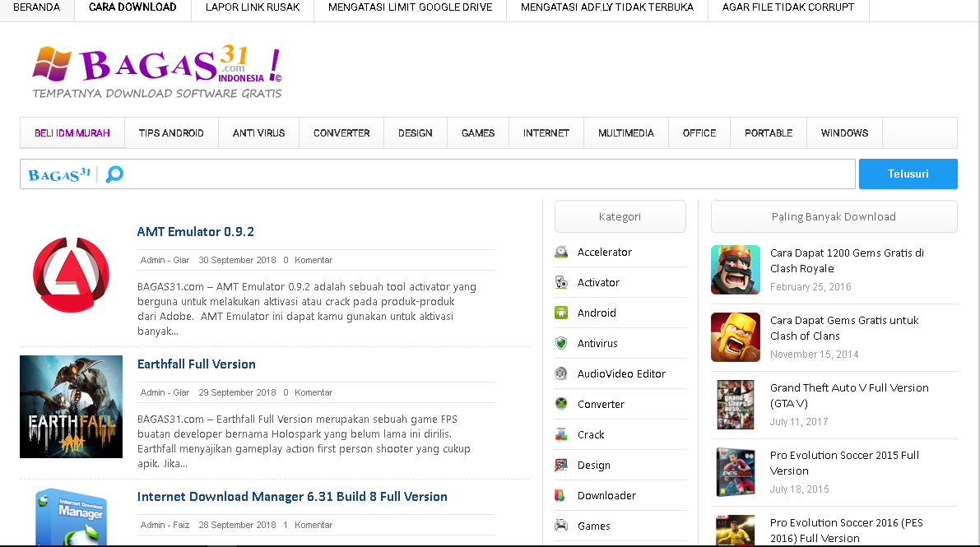
Task: Open Pro Evolution Soccer 2016 link
Action: click(846, 531)
